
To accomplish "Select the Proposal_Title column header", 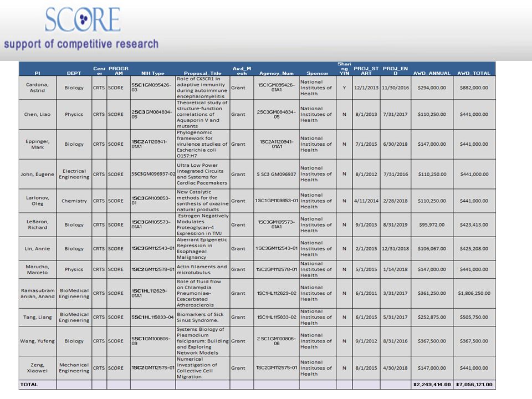I will pos(203,73).
